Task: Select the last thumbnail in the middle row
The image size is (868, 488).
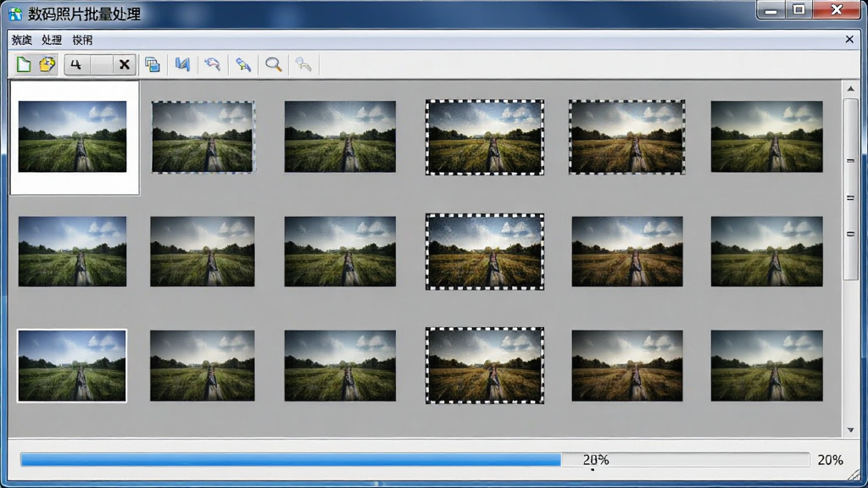Action: click(766, 252)
